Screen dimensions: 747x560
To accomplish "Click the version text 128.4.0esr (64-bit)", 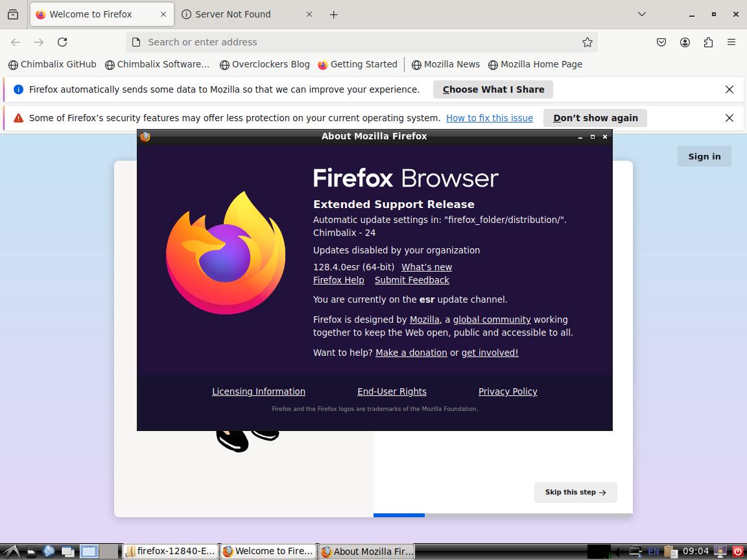I will click(x=353, y=267).
